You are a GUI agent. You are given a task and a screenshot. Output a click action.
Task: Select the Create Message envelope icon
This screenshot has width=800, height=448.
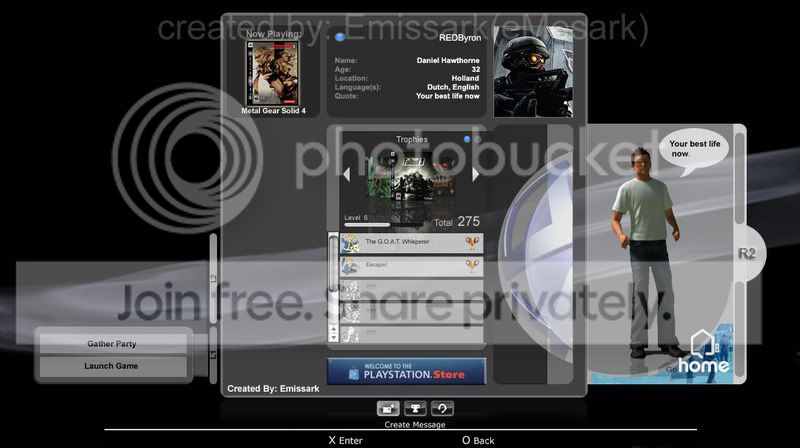(x=388, y=408)
